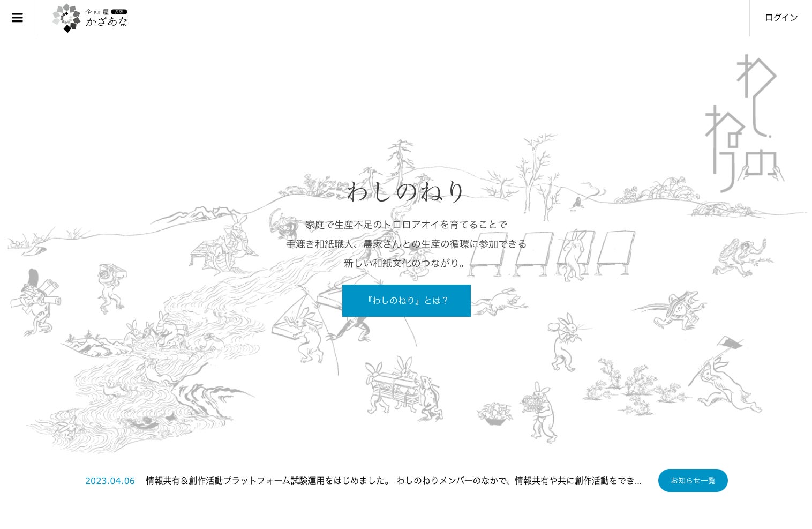Click the monkey carrying a branch

[x=741, y=257]
